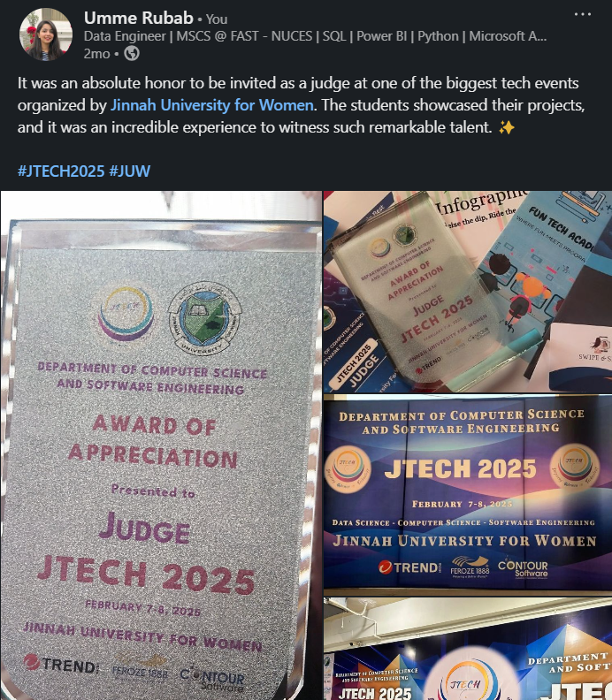This screenshot has width=612, height=700.
Task: Click the globe public visibility icon
Action: [132, 54]
